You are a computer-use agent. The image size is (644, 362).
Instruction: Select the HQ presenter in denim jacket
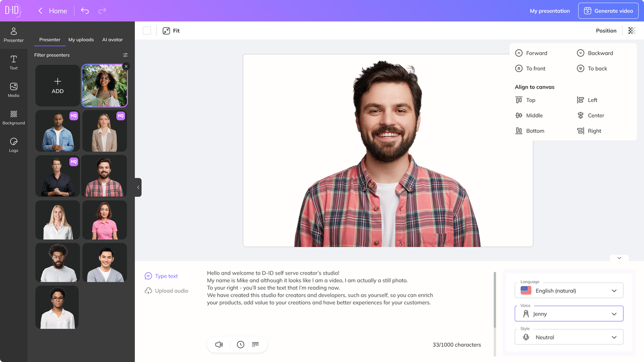58,131
